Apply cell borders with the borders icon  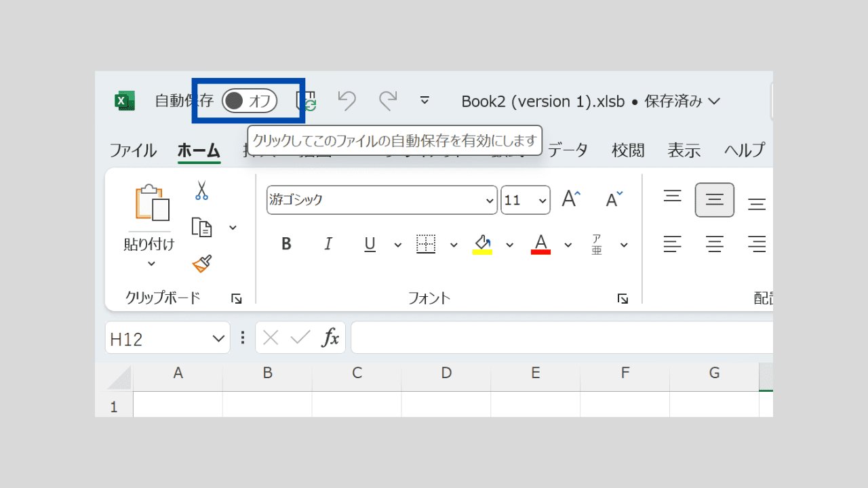pyautogui.click(x=426, y=244)
